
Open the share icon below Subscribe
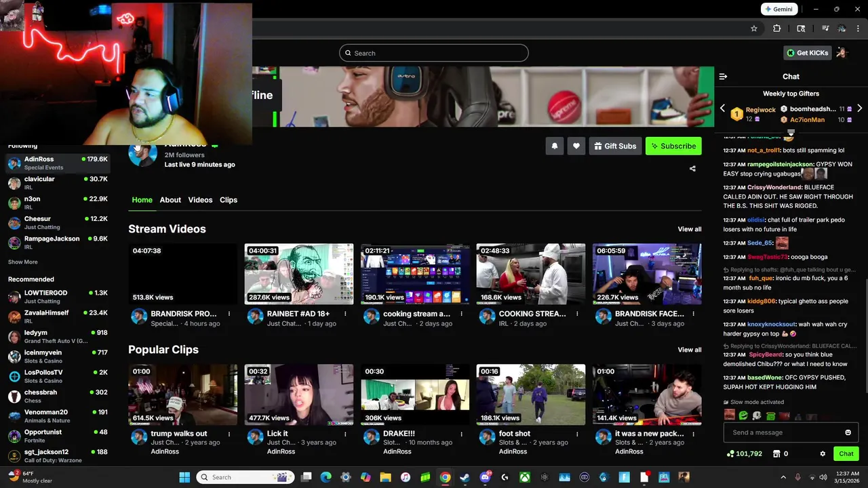tap(692, 169)
